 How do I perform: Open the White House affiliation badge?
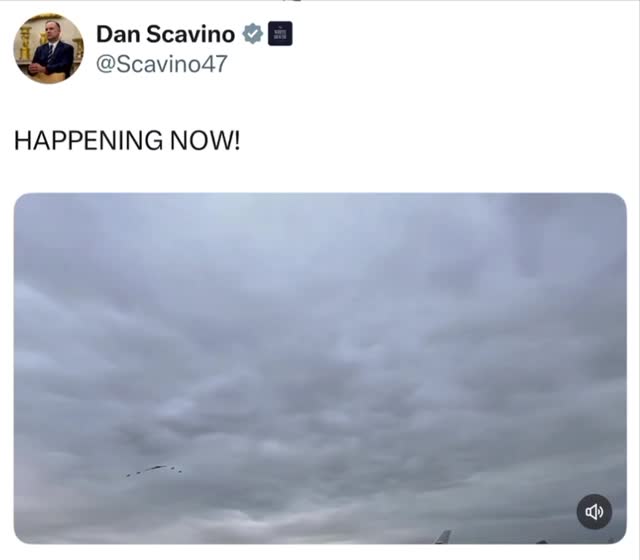click(280, 33)
